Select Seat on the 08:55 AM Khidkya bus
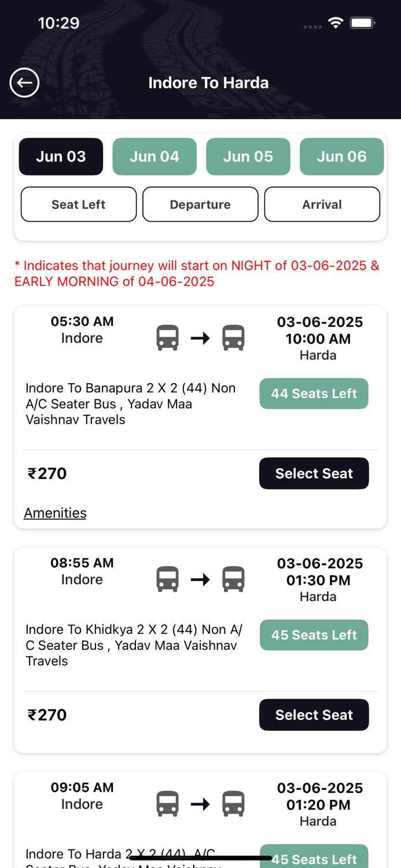The width and height of the screenshot is (401, 868). [314, 715]
